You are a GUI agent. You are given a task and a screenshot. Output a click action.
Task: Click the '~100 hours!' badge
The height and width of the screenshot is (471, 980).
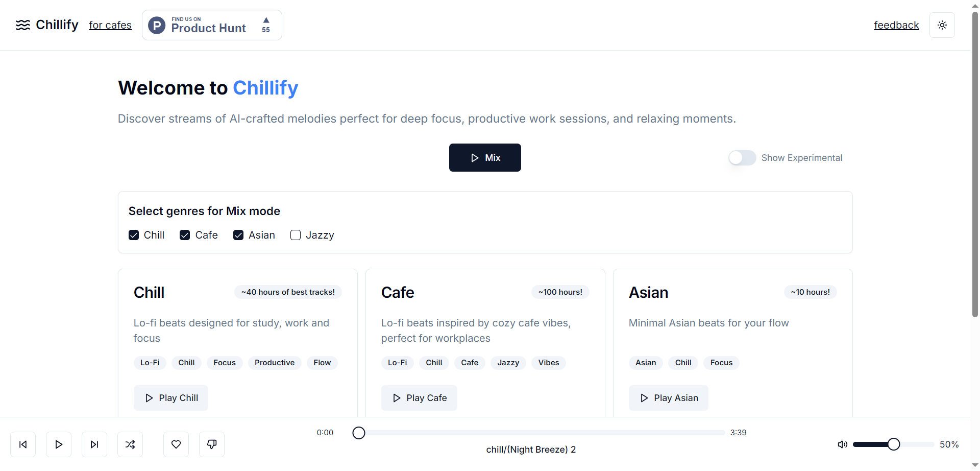click(560, 292)
